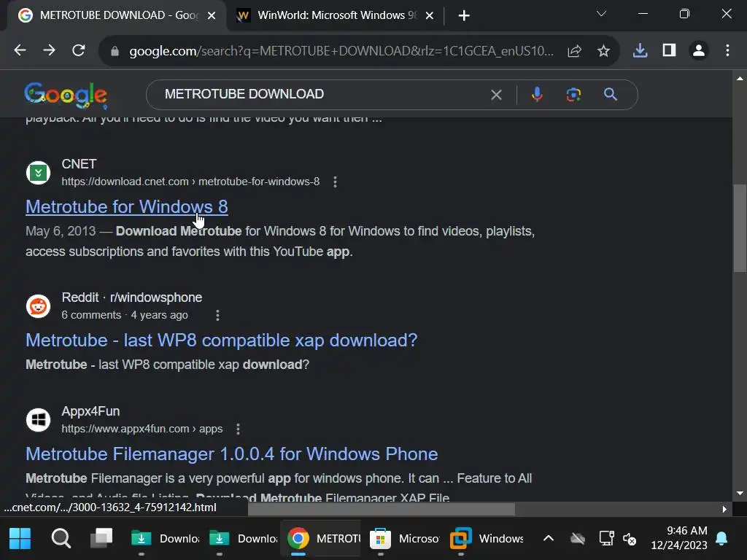Open Chrome's three-dot menu
The image size is (747, 560).
(727, 50)
